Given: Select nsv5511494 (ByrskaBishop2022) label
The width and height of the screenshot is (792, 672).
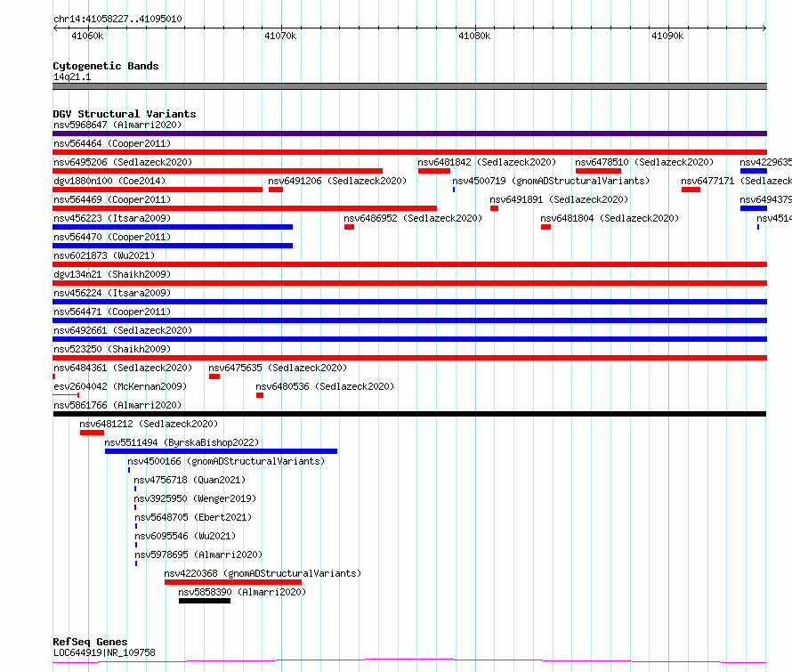Looking at the screenshot, I should (182, 442).
